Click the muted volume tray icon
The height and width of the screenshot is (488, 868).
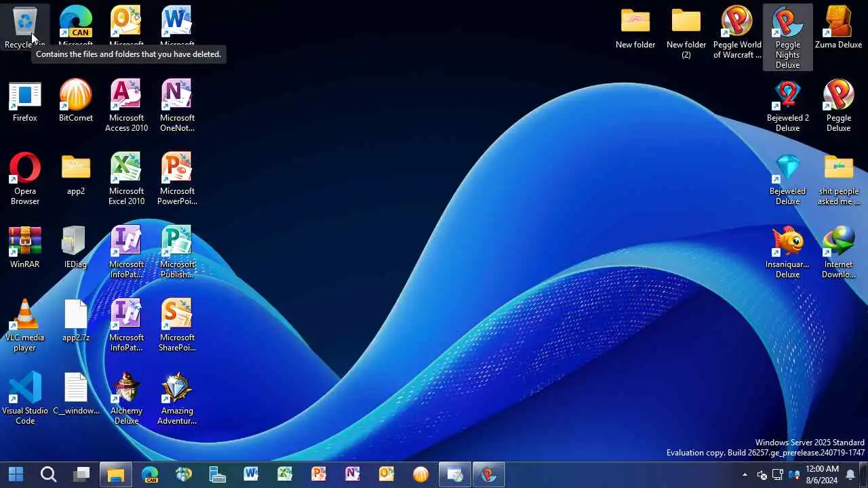762,475
